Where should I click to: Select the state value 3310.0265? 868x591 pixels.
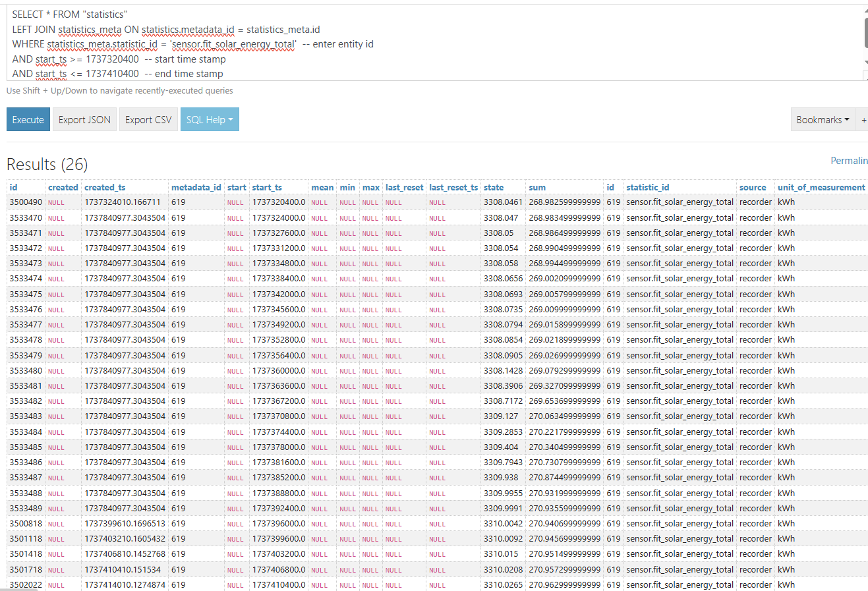click(503, 585)
